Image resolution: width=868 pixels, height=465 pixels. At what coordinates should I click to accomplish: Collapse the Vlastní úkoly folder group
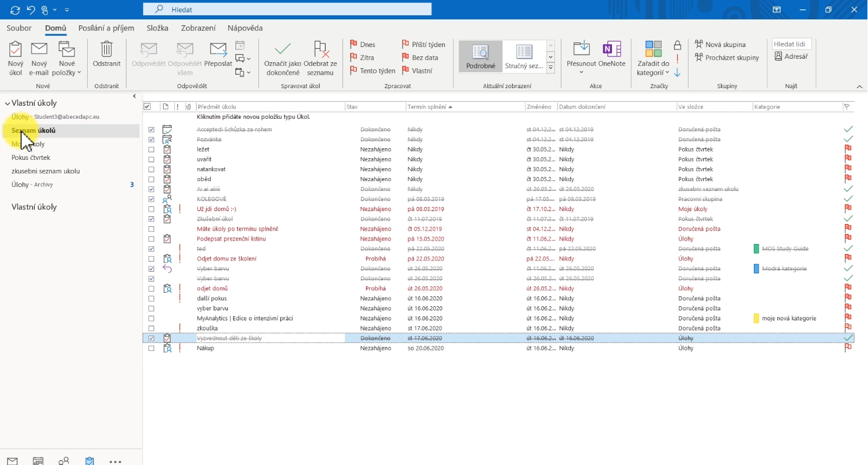click(7, 103)
